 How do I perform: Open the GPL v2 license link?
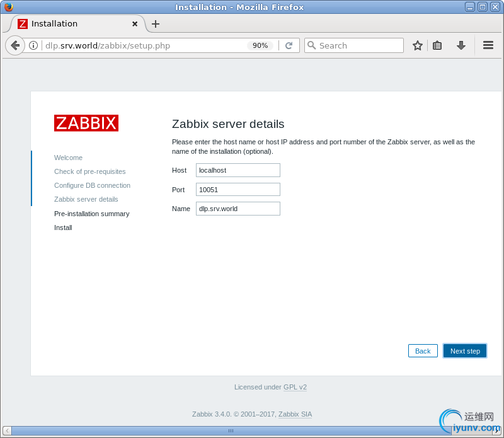coord(295,387)
